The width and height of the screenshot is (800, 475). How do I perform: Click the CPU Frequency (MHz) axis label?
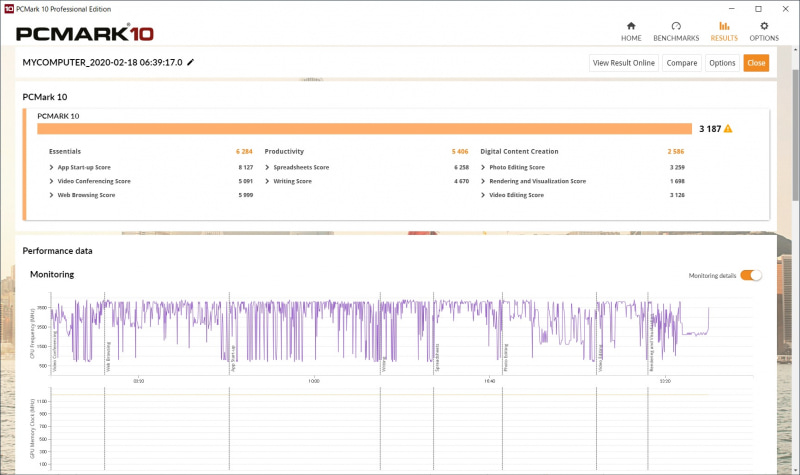[x=33, y=333]
